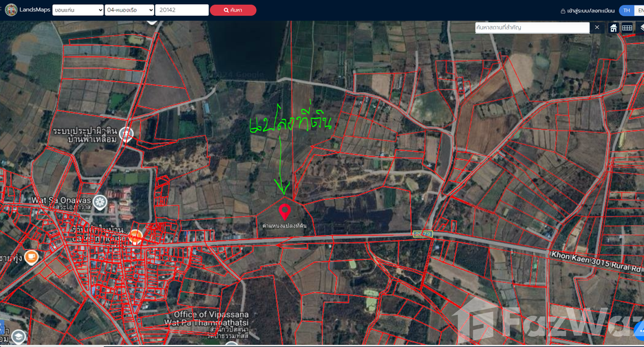The width and height of the screenshot is (644, 347).
Task: Click the LandsMaps title text
Action: (x=35, y=10)
